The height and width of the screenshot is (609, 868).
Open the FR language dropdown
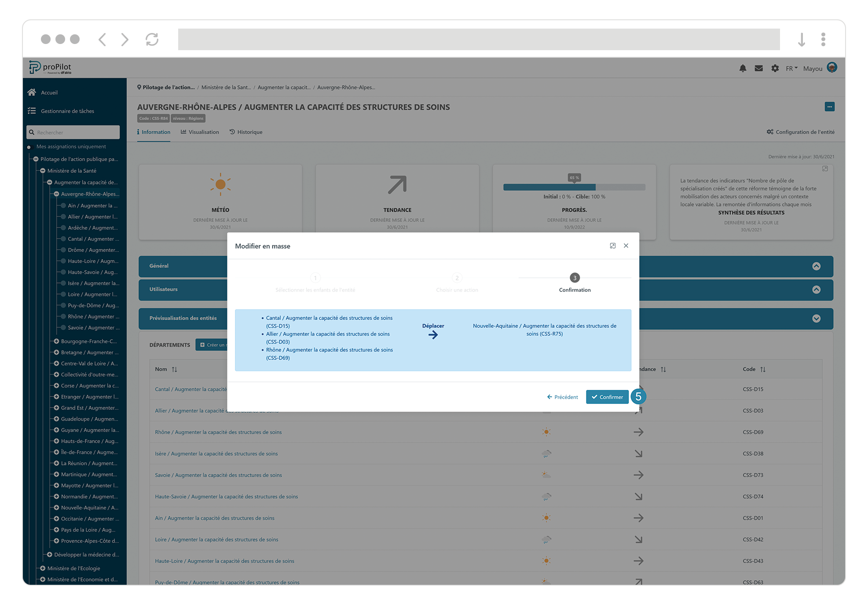791,68
